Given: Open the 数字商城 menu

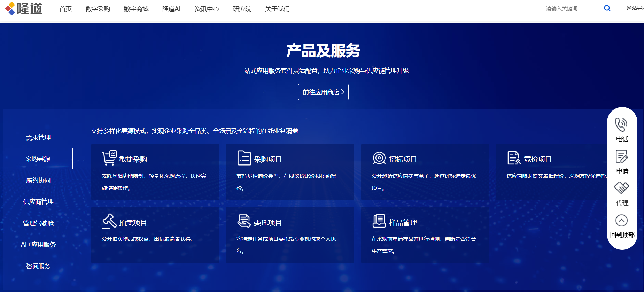Looking at the screenshot, I should tap(136, 9).
